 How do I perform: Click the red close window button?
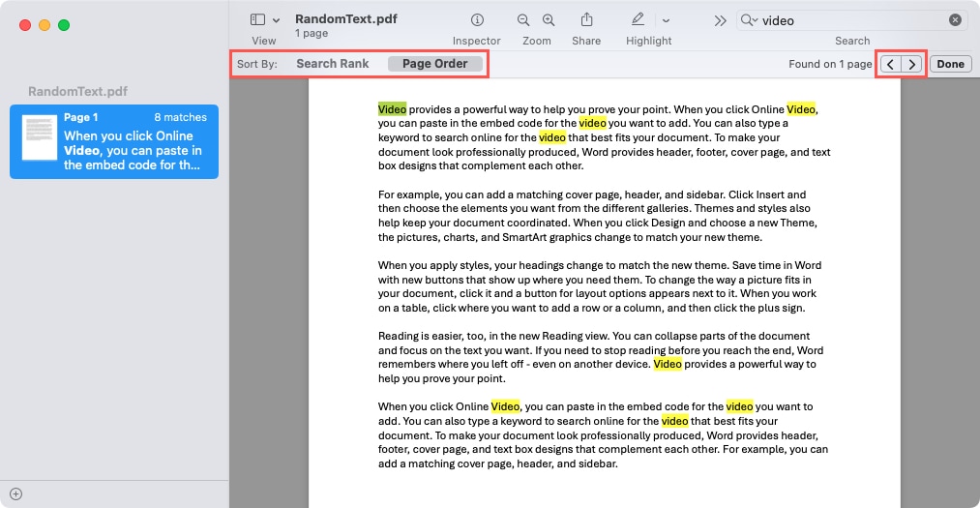click(x=25, y=25)
